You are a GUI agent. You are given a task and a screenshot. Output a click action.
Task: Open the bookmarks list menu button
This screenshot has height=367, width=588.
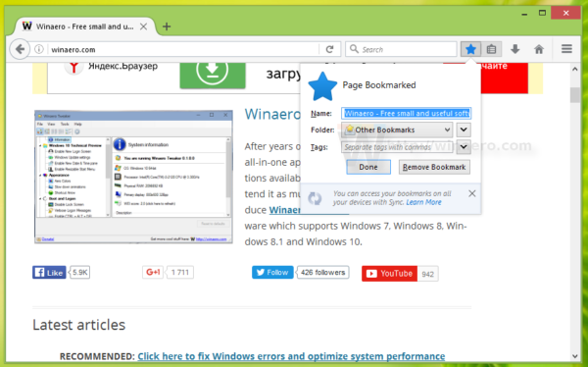(x=491, y=49)
